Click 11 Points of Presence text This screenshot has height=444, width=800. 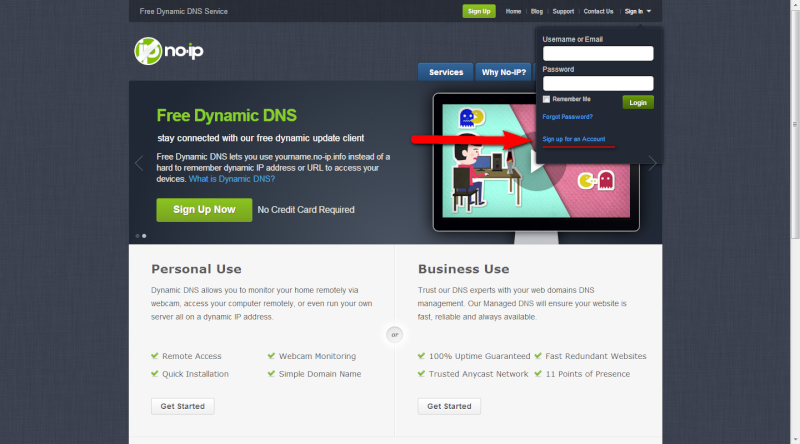(x=588, y=374)
